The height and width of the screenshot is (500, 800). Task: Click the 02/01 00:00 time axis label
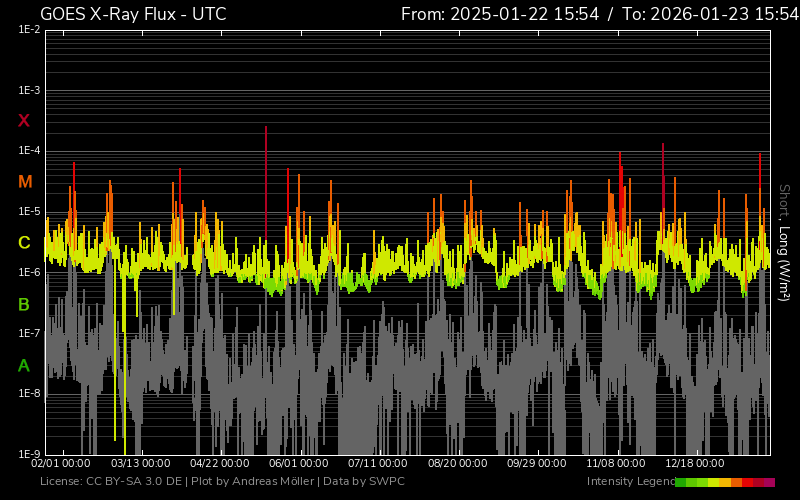[61, 464]
